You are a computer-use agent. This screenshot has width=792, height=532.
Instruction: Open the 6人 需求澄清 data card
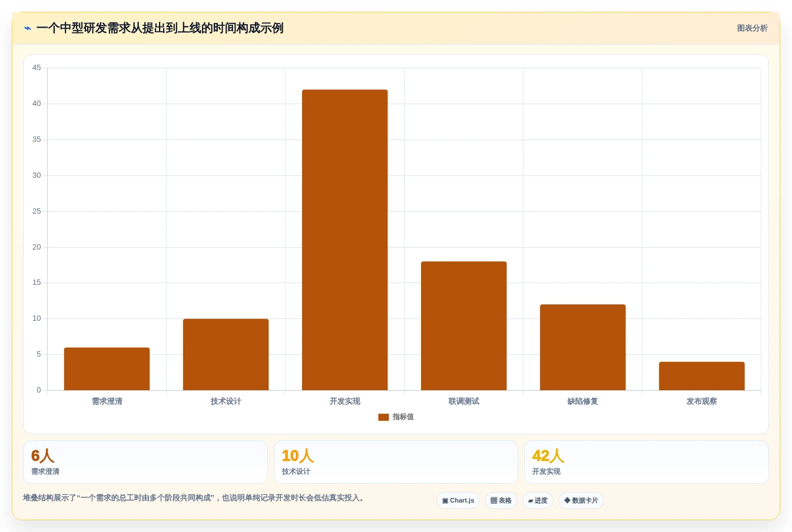pyautogui.click(x=145, y=462)
